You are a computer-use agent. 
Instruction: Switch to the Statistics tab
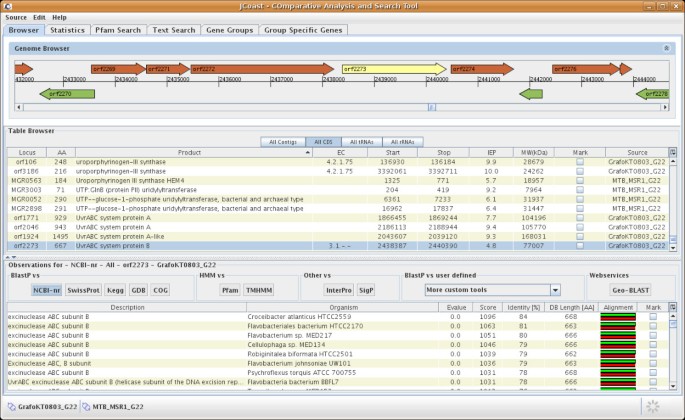point(67,30)
